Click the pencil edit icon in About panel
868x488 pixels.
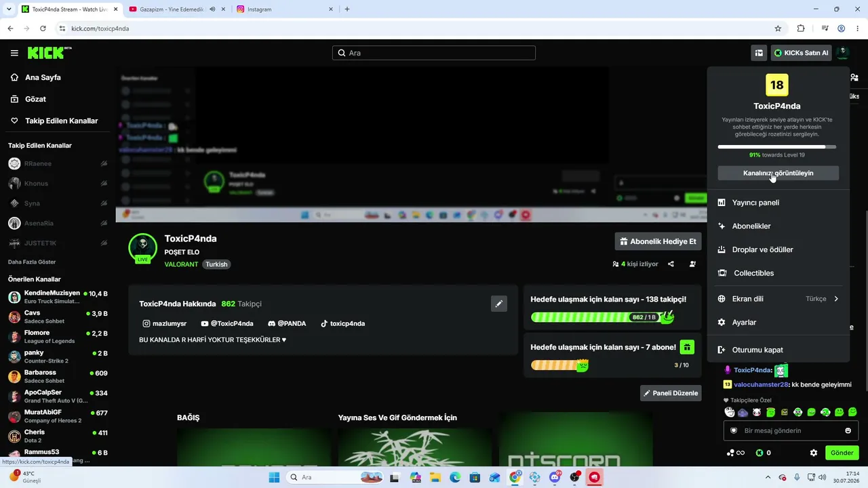pos(498,304)
